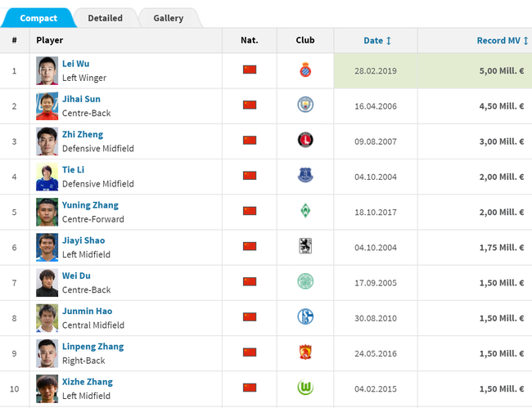Switch to the Gallery tab
The width and height of the screenshot is (532, 408).
click(x=169, y=18)
